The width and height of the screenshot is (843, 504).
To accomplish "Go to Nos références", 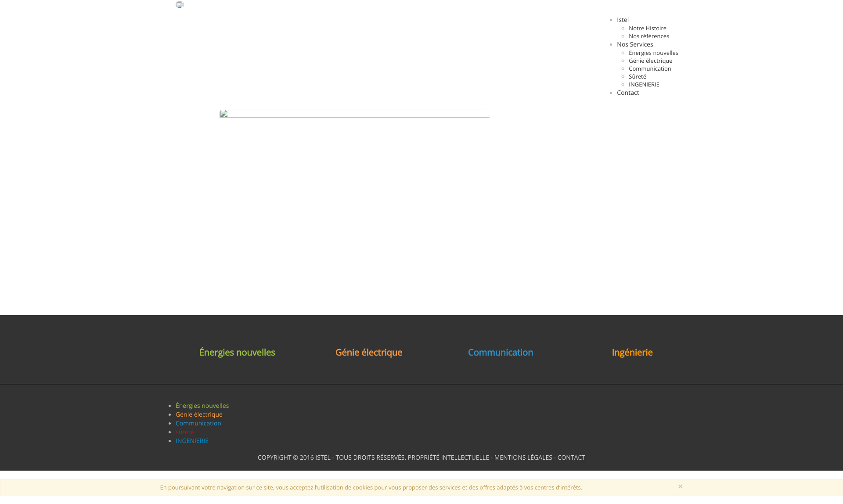I will (x=648, y=36).
